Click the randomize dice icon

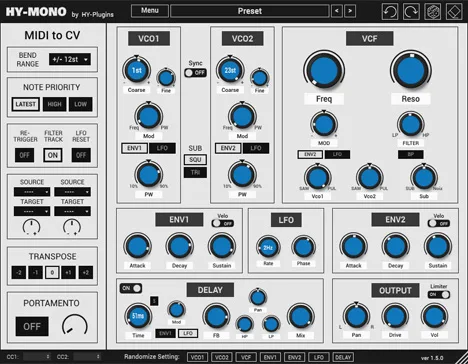(x=433, y=11)
